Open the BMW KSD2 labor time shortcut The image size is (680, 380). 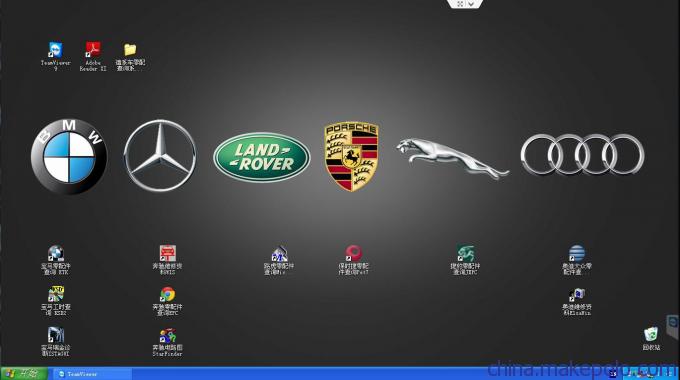click(x=56, y=301)
